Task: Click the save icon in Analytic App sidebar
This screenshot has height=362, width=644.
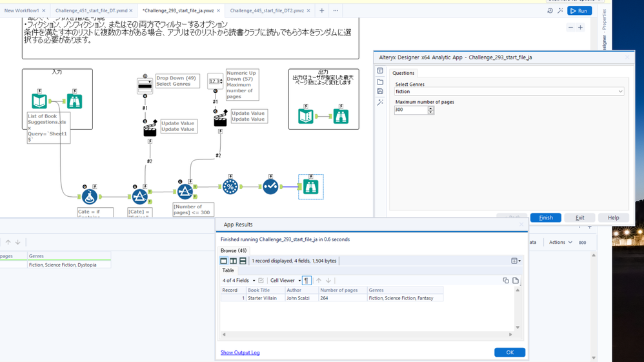Action: [x=380, y=91]
